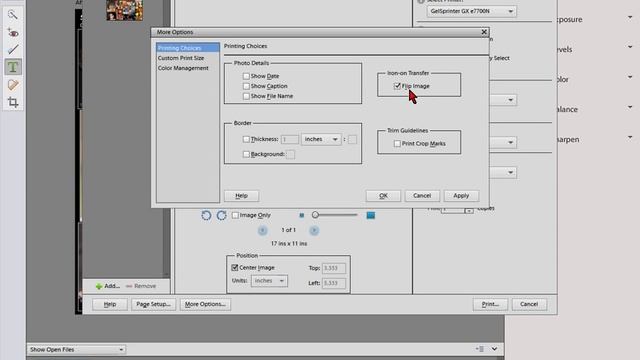This screenshot has height=360, width=640.
Task: Click Cancel button in Print dialog
Action: 529,304
